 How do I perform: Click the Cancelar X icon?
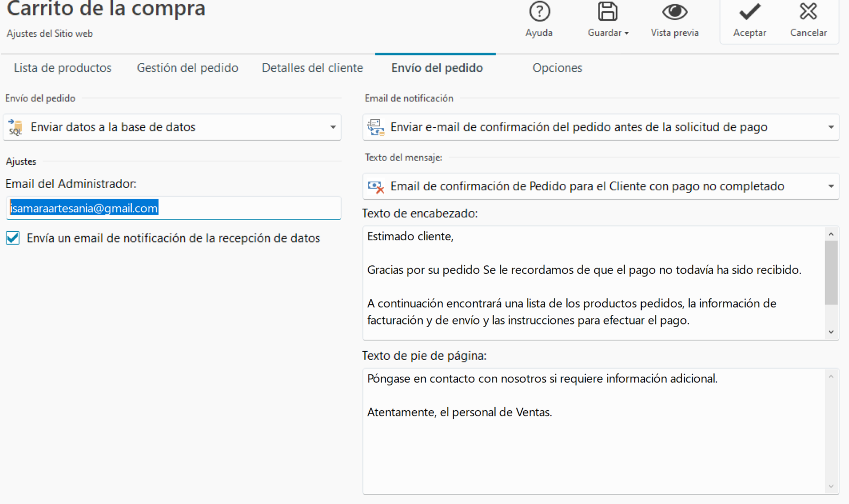coord(808,12)
